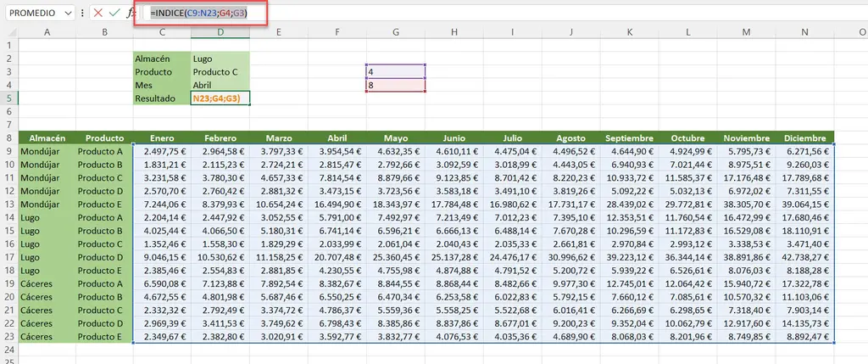Viewport: 868px width, 364px height.
Task: Click the Octubre column header cell
Action: click(688, 138)
